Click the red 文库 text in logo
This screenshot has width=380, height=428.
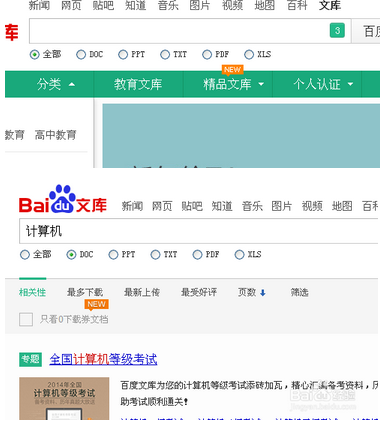(92, 205)
